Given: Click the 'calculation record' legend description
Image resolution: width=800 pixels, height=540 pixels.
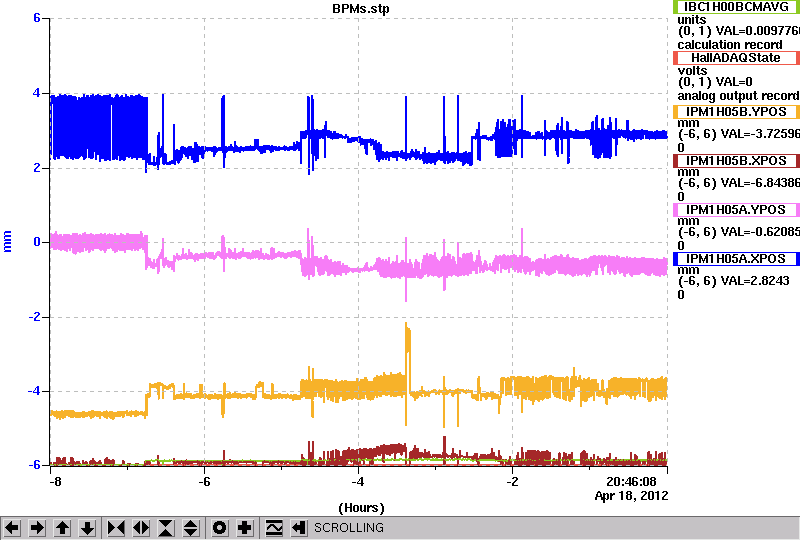Looking at the screenshot, I should click(x=730, y=45).
